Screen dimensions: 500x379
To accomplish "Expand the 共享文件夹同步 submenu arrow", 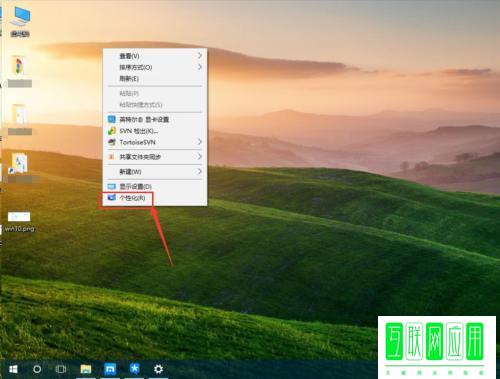I will coord(200,156).
